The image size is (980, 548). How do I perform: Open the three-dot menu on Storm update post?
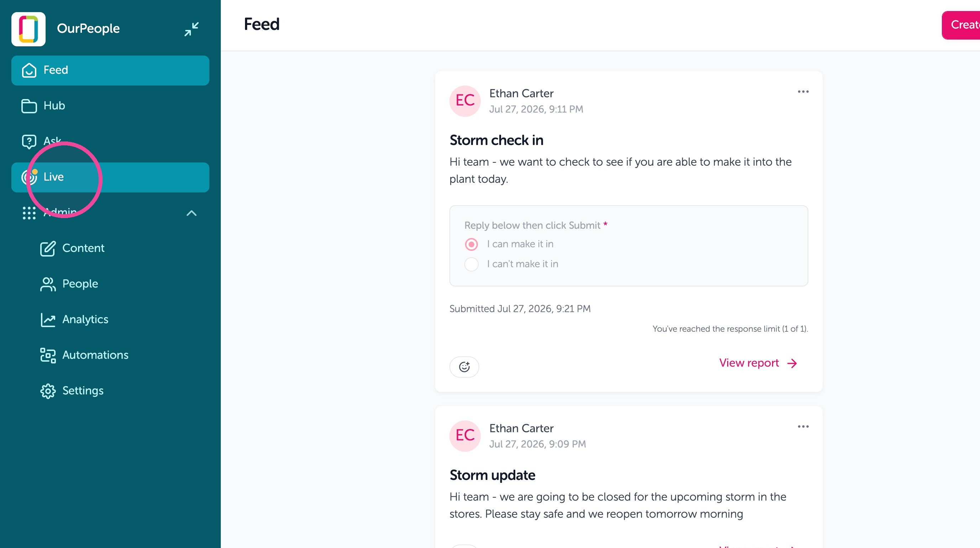click(x=803, y=426)
